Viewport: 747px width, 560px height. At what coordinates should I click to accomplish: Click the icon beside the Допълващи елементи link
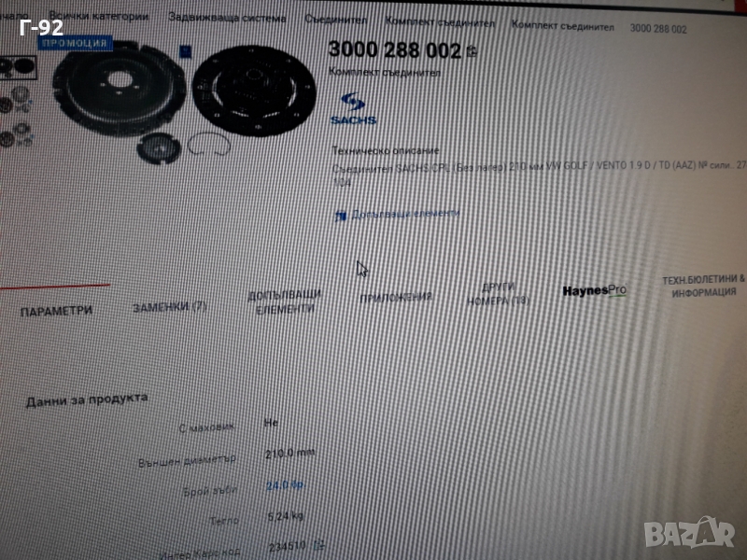point(340,216)
